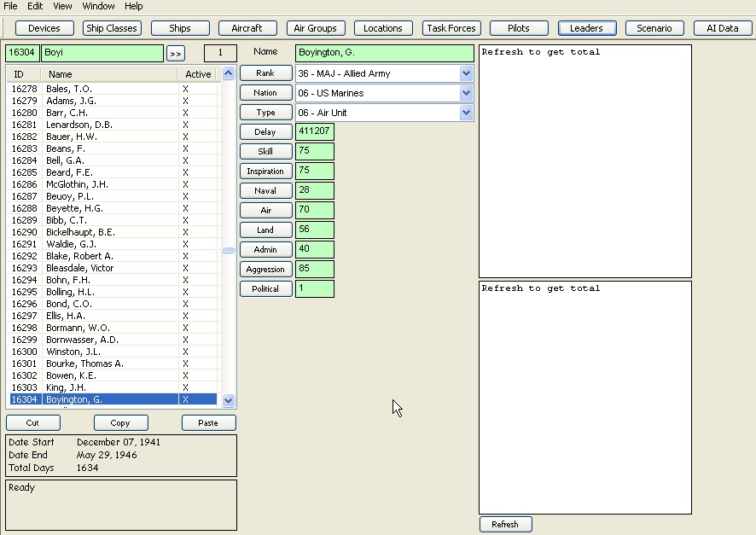756x535 pixels.
Task: Open the Nation combo box
Action: click(466, 92)
